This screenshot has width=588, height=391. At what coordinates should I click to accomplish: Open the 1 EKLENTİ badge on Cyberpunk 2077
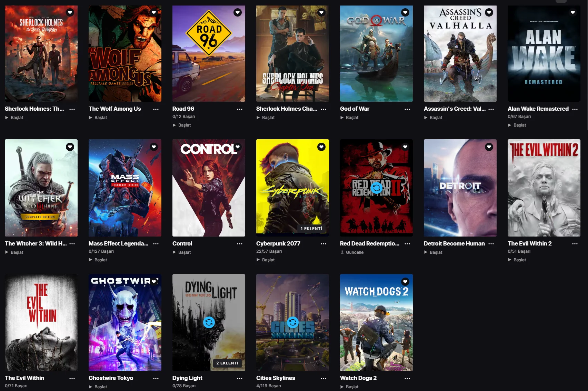click(311, 228)
